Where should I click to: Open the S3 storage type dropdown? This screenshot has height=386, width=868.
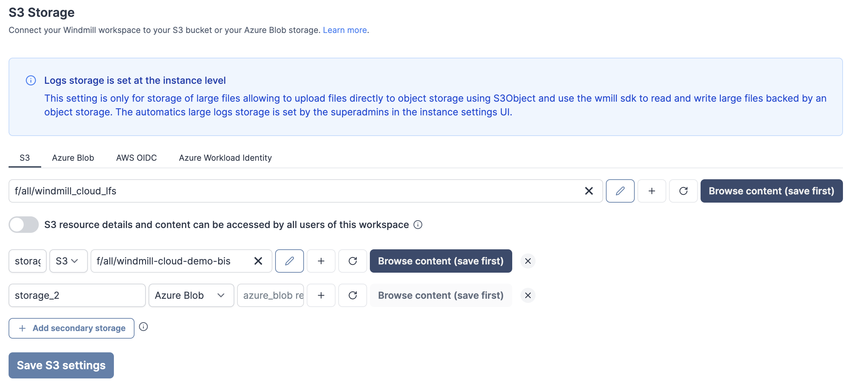click(x=68, y=261)
